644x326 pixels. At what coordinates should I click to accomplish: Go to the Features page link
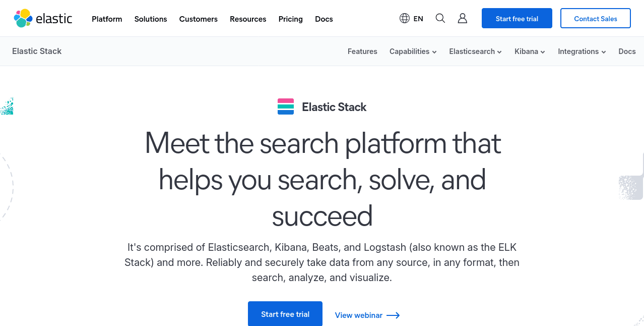pos(362,51)
